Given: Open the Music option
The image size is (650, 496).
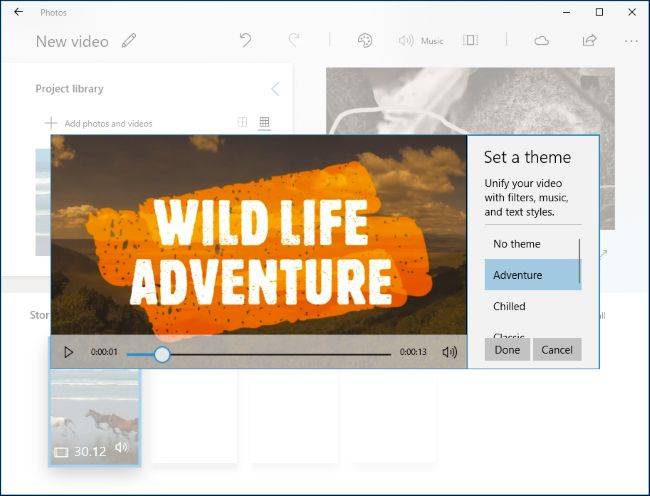Looking at the screenshot, I should (x=421, y=41).
